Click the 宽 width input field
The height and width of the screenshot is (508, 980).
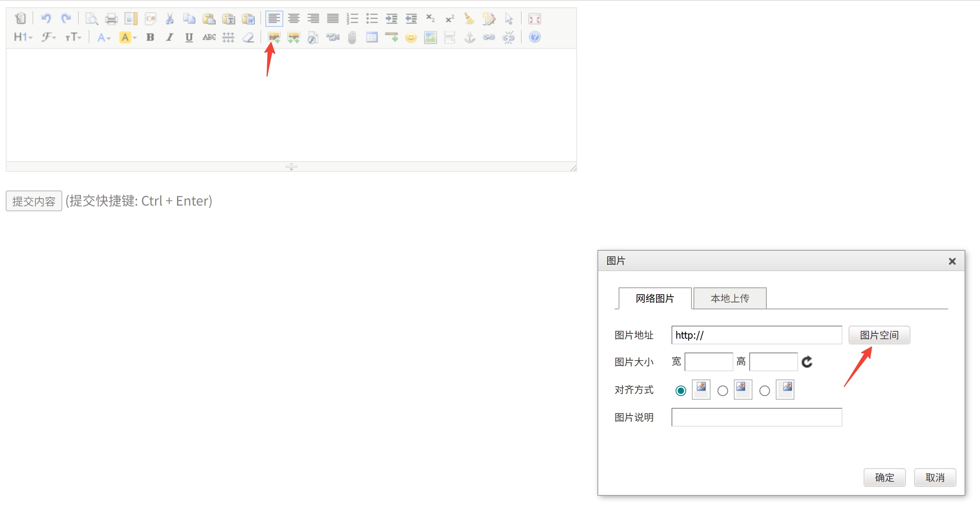click(x=709, y=362)
